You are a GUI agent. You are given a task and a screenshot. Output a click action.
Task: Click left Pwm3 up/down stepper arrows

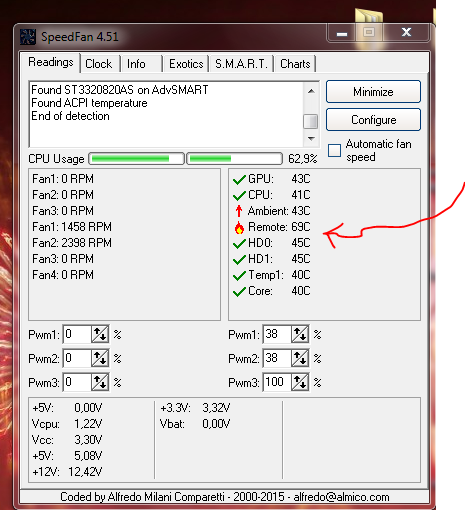coord(100,382)
